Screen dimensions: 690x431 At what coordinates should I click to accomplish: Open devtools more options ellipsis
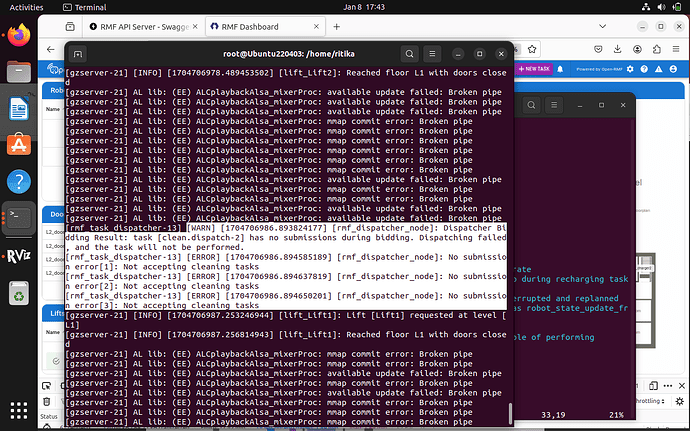pos(668,386)
